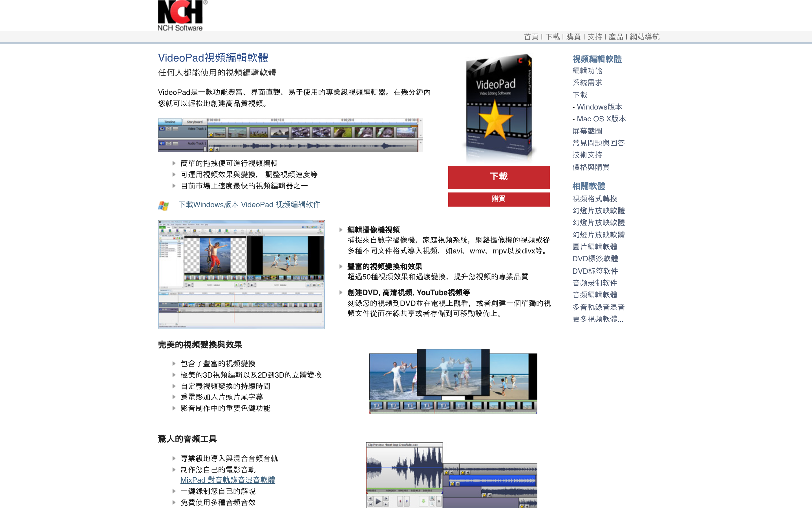812x508 pixels.
Task: Follow 下載Windows版本 VideoPad link
Action: pos(249,205)
